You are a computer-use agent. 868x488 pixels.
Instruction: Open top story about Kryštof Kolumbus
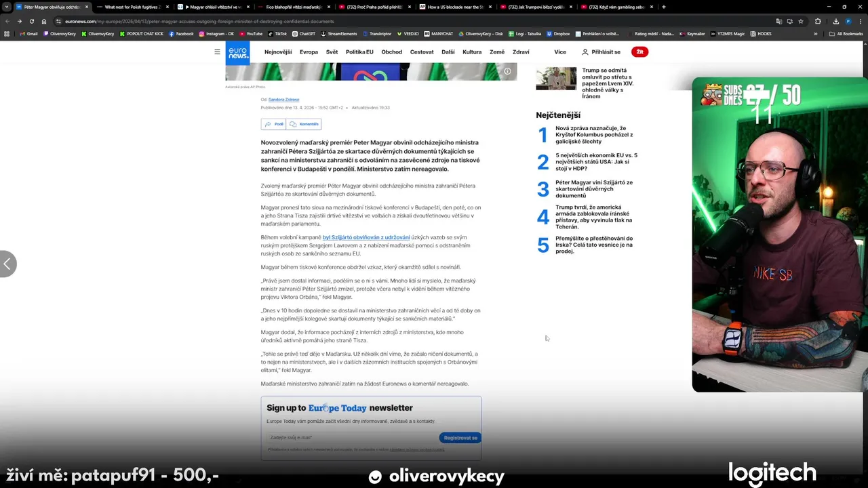[x=594, y=135]
